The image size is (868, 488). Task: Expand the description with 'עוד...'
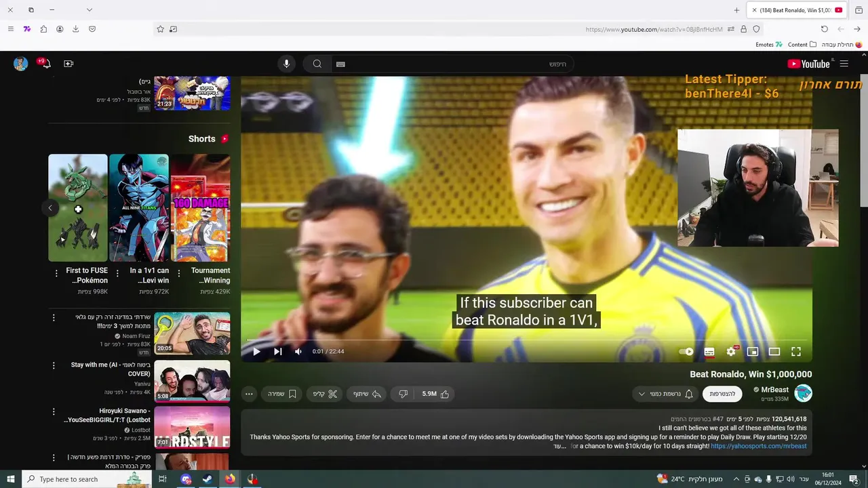(x=559, y=446)
